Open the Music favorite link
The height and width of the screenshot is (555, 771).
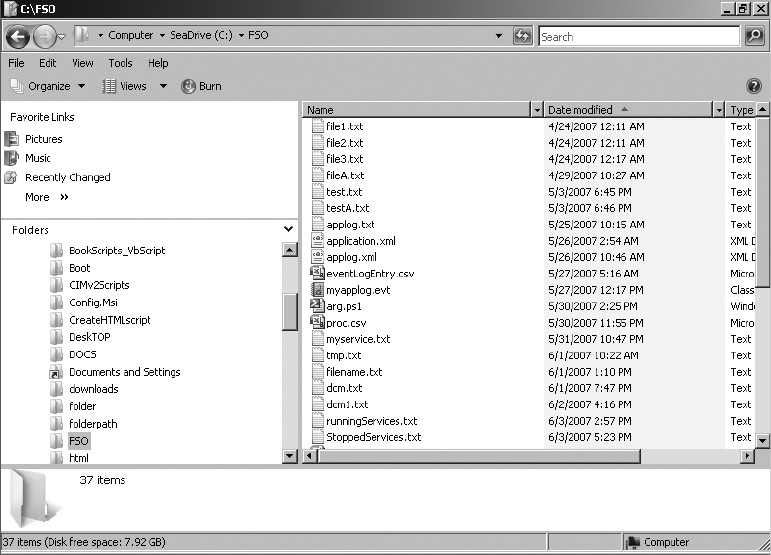click(28, 158)
